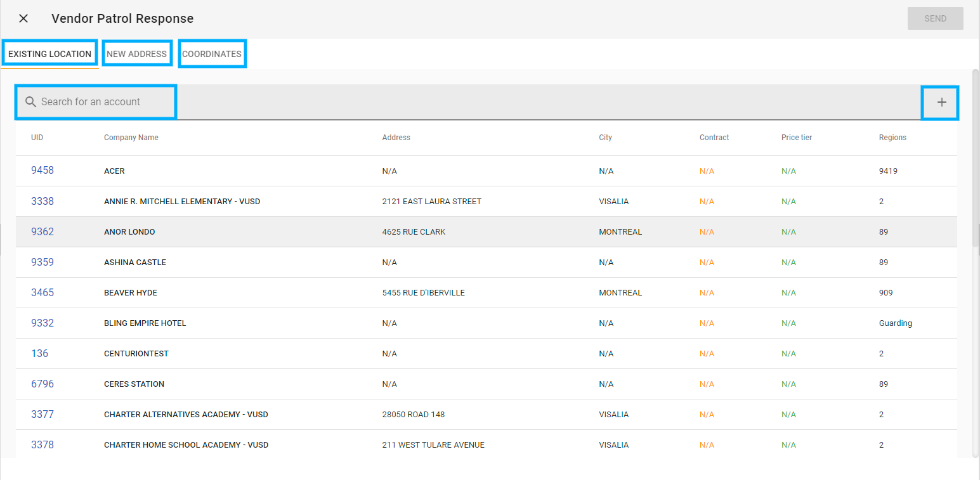Click the X to close Vendor Patrol Response
This screenshot has height=480, width=980.
pos(23,18)
